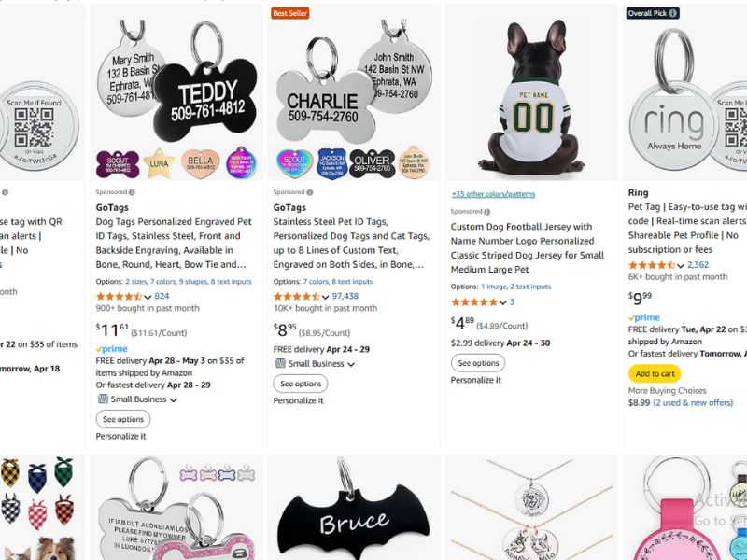Screen dimensions: 747x560
Task: Open the +35 other colors/patterns link
Action: (493, 194)
